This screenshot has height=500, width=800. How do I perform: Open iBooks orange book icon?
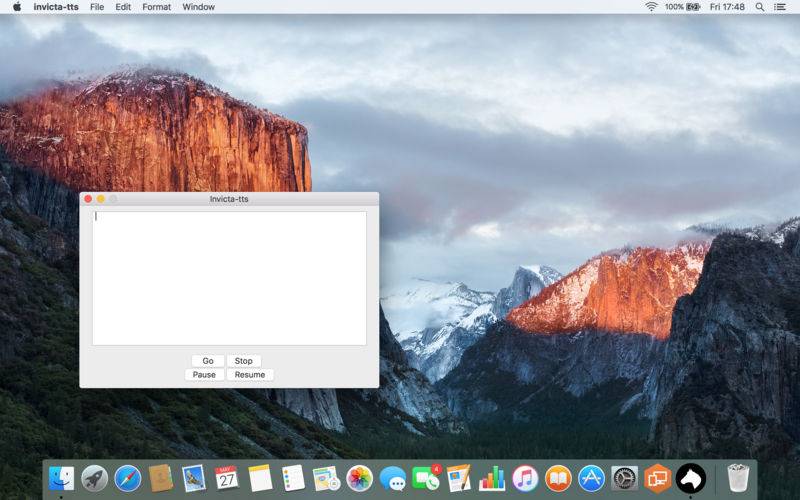[x=558, y=479]
